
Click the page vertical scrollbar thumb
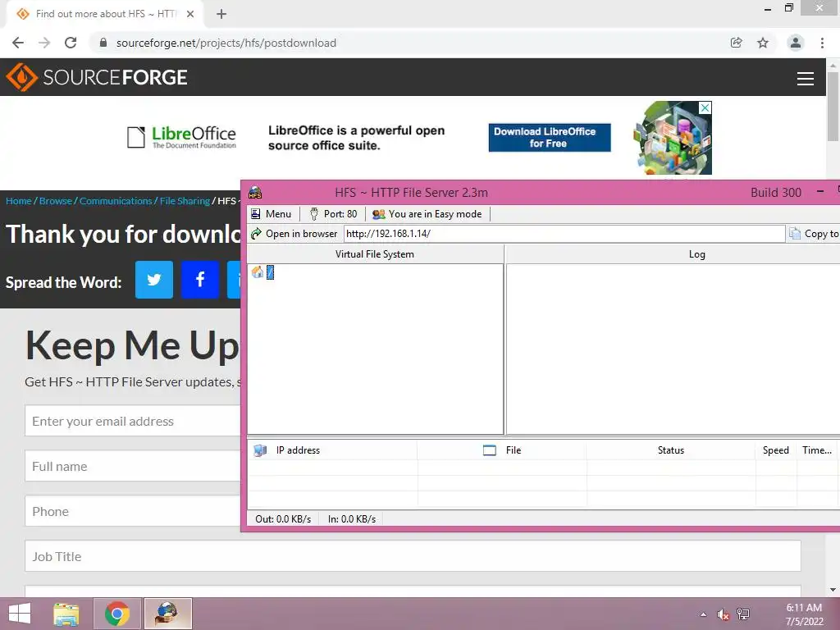click(x=833, y=106)
